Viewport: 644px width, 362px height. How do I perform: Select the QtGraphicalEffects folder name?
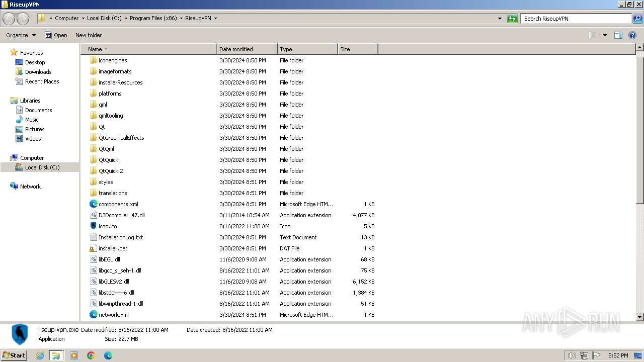point(121,138)
